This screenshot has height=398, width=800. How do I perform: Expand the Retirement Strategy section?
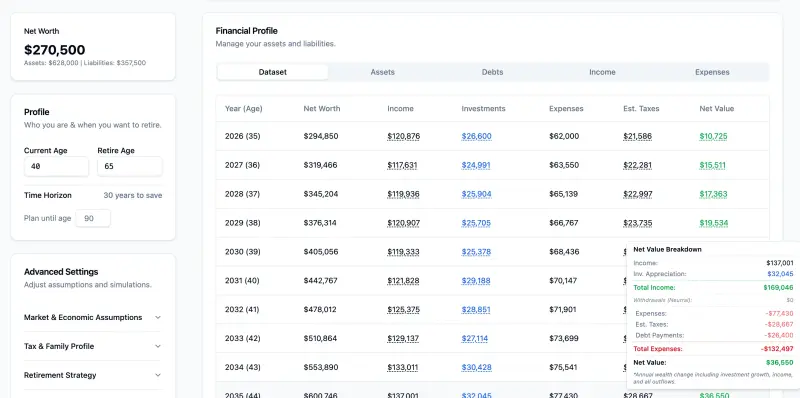[92, 375]
